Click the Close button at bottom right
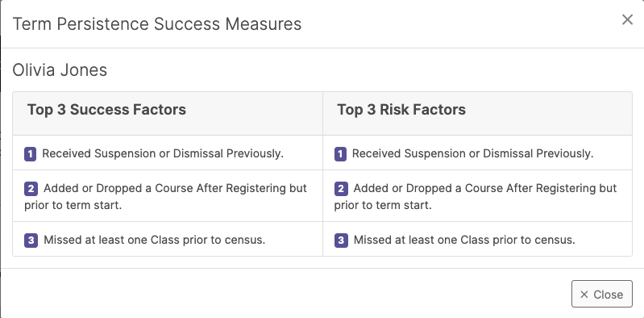 [602, 294]
